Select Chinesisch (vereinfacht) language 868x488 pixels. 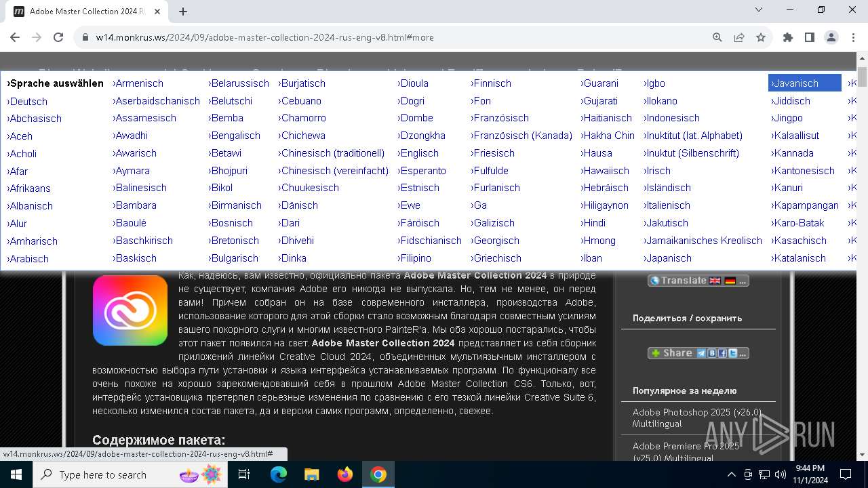(334, 171)
